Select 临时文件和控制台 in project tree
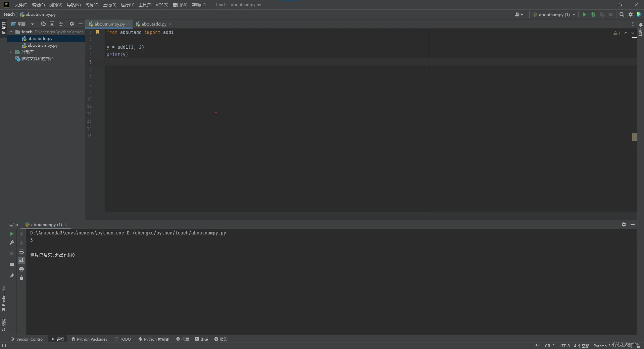 [38, 59]
